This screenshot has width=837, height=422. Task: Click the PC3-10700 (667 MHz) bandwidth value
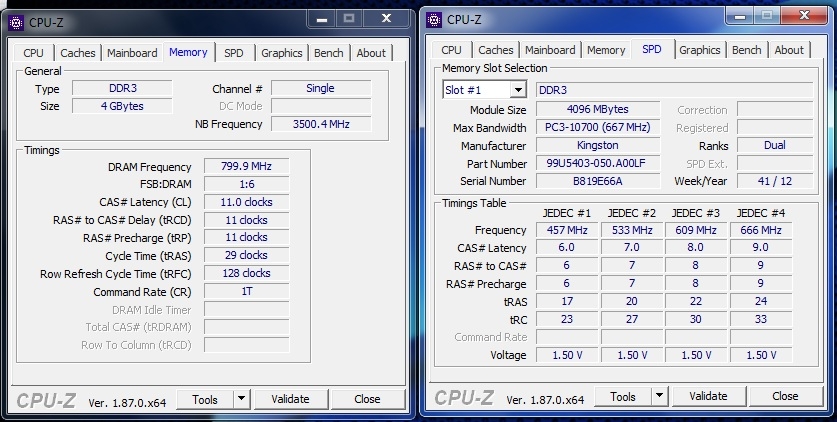(598, 127)
